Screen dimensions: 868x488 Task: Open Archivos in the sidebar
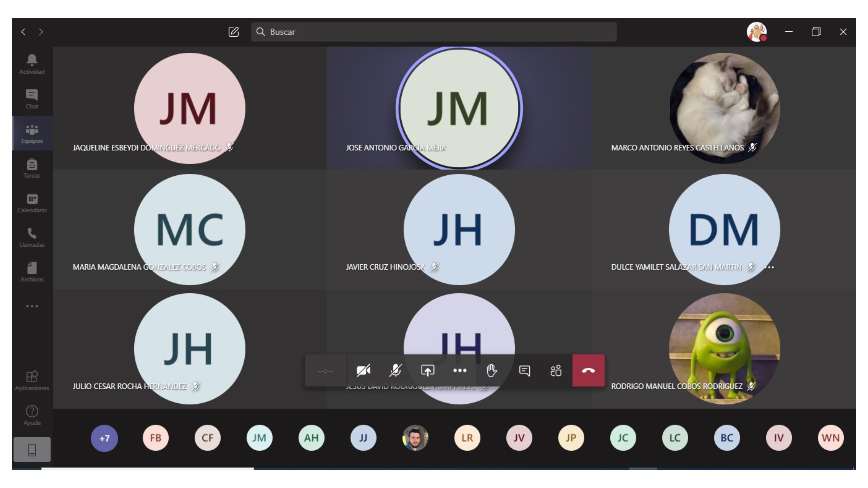[32, 272]
